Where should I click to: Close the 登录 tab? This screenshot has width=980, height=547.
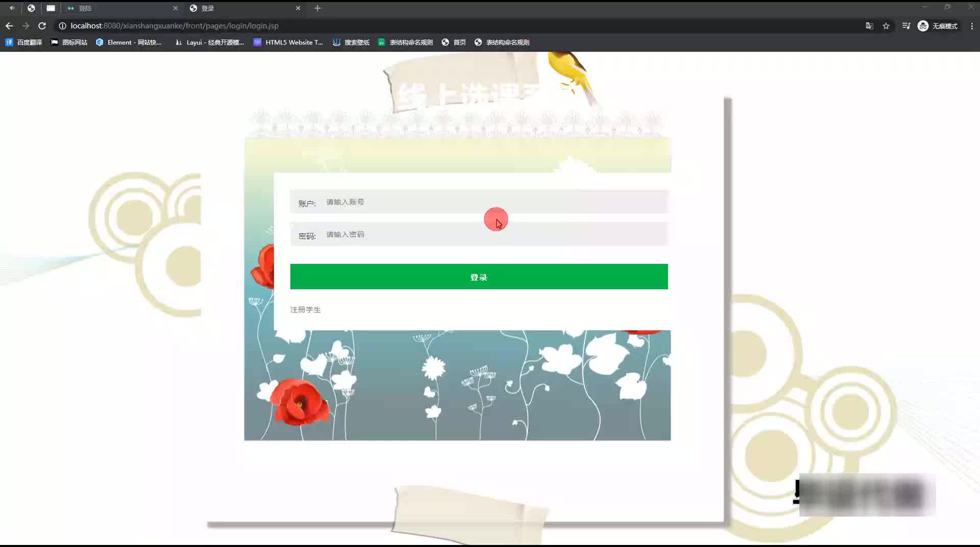(x=298, y=8)
